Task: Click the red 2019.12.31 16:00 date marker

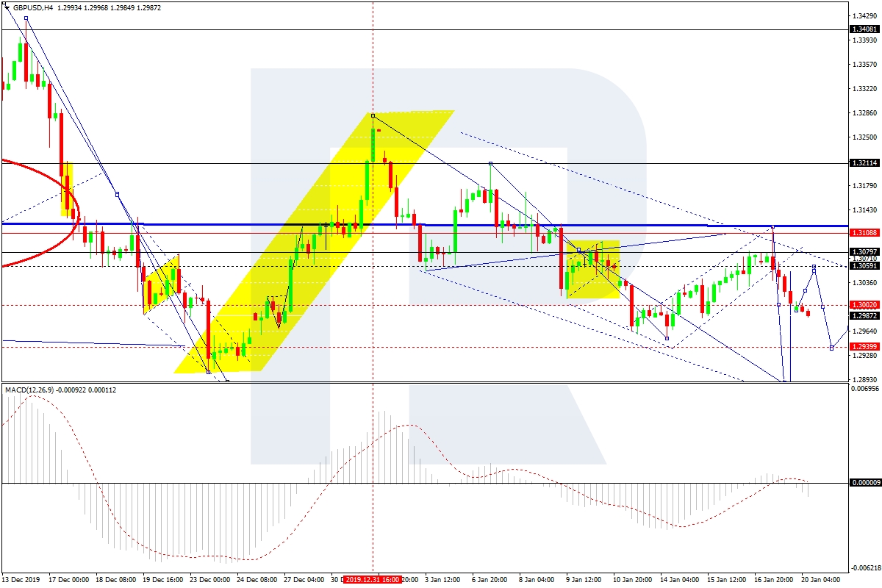Action: (x=373, y=580)
